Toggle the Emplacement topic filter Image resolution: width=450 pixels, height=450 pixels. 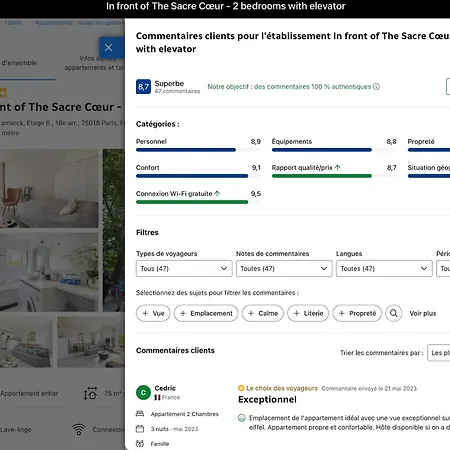click(x=206, y=313)
